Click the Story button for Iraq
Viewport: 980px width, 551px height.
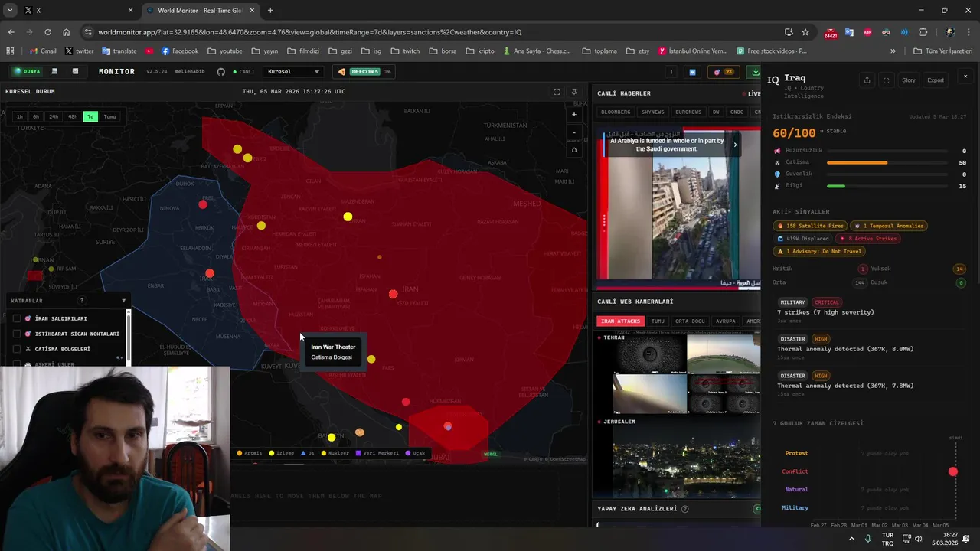(x=908, y=80)
